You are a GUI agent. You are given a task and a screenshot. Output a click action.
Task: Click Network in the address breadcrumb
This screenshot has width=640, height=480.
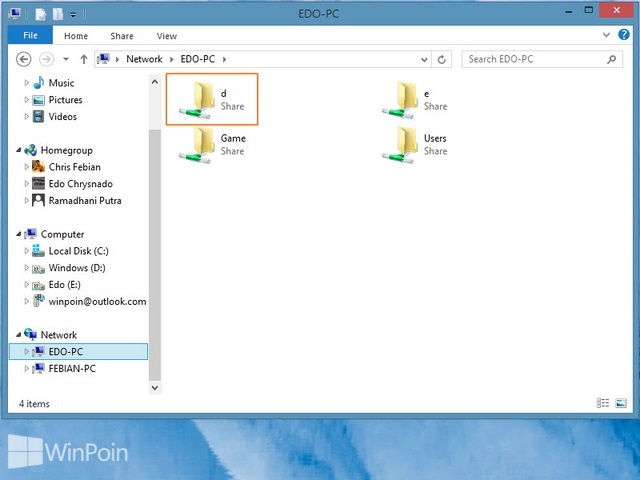[x=144, y=59]
